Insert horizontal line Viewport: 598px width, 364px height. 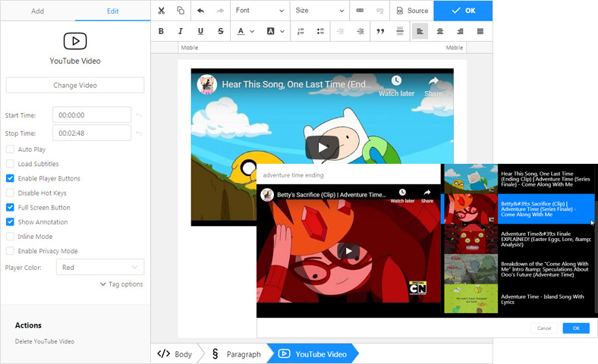pos(400,31)
